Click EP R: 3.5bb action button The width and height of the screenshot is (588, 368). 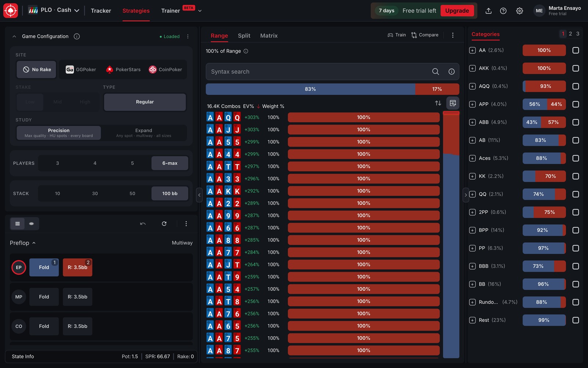(78, 268)
